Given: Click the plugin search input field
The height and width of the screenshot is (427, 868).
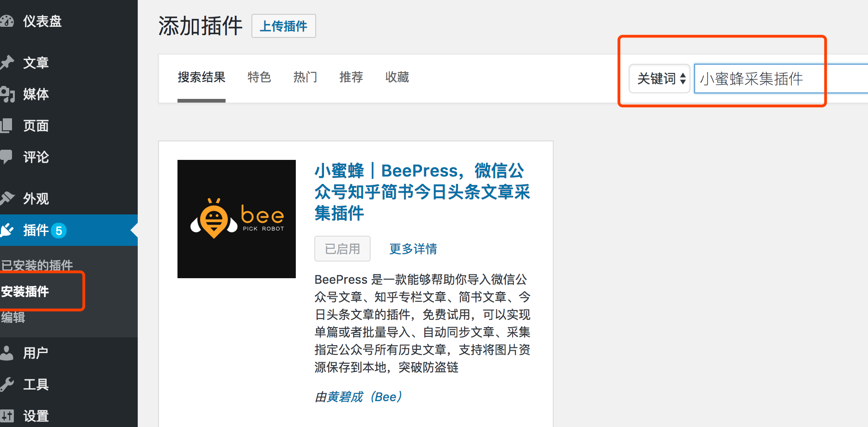Looking at the screenshot, I should click(x=781, y=79).
